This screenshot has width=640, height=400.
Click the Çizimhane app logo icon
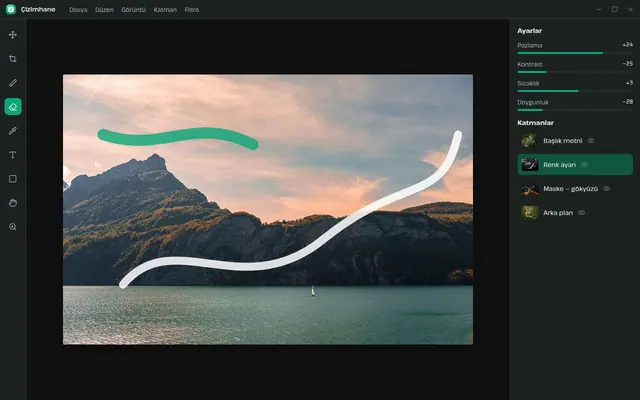[x=11, y=9]
